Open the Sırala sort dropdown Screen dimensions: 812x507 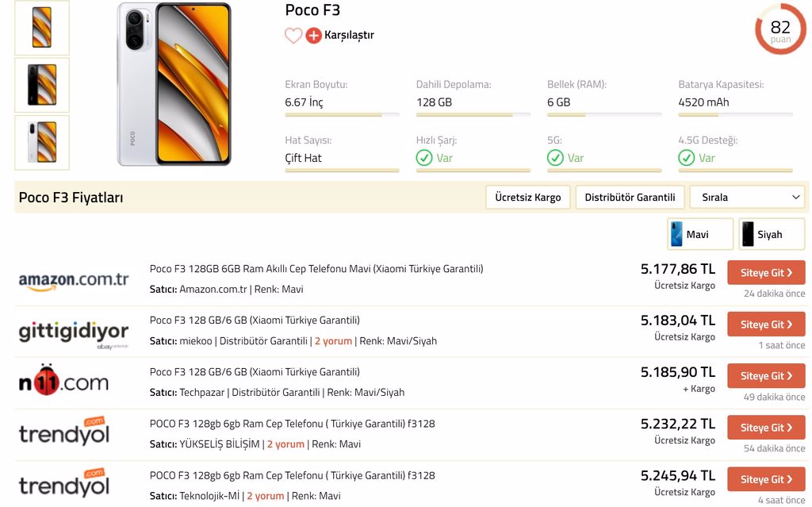coord(747,198)
